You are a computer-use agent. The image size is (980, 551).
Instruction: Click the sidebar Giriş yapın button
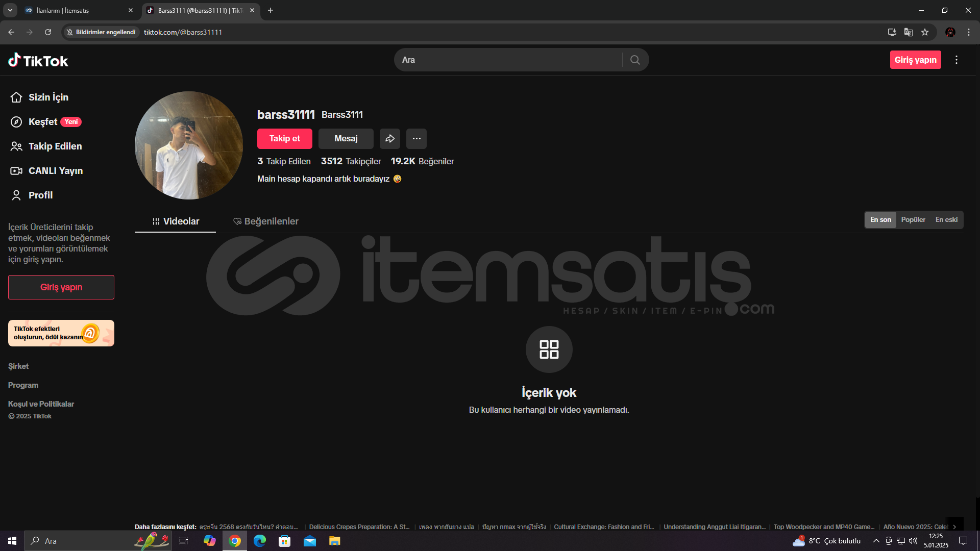point(61,287)
